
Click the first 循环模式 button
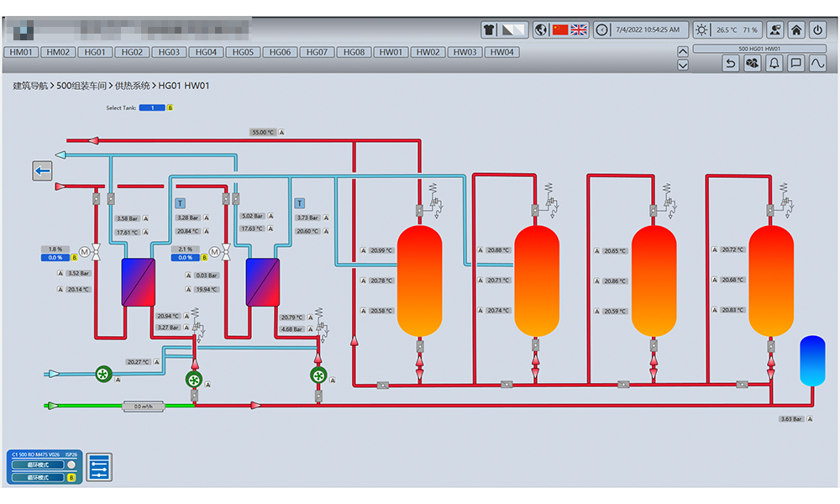(x=38, y=465)
